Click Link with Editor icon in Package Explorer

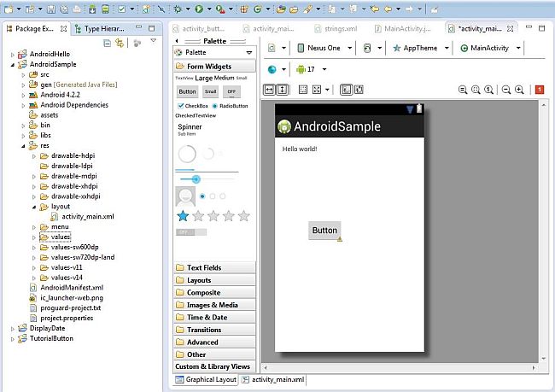coord(120,44)
